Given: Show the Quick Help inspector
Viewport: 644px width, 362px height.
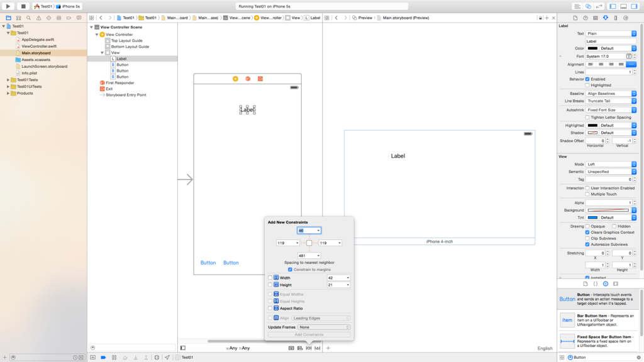Looking at the screenshot, I should pyautogui.click(x=586, y=18).
